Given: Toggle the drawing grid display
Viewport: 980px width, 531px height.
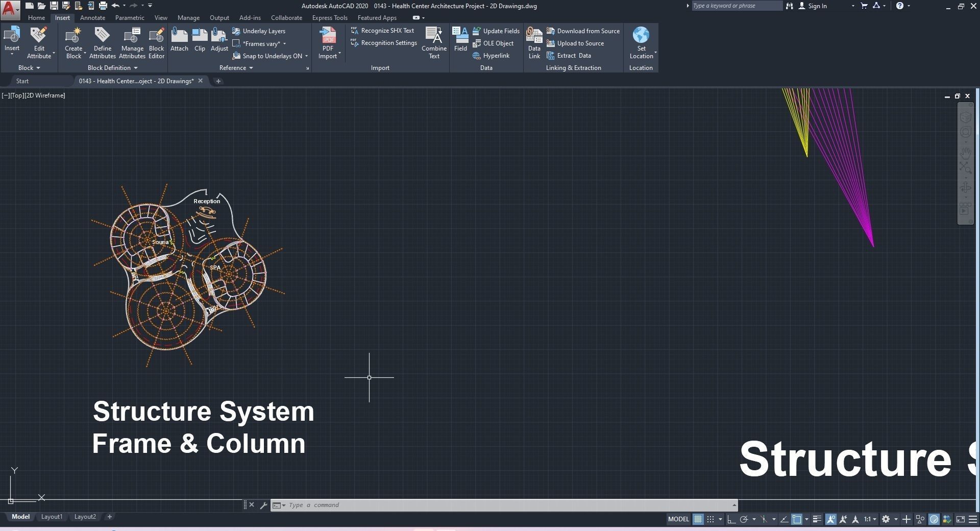Looking at the screenshot, I should [x=698, y=519].
